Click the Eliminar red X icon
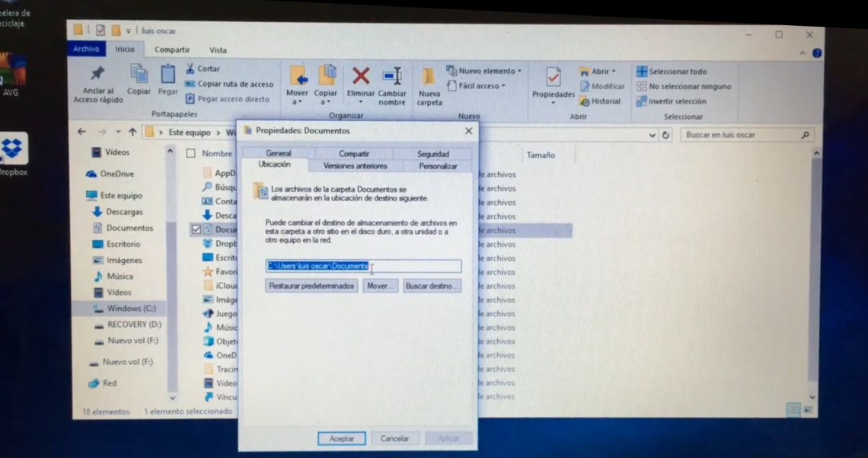Viewport: 868px width, 458px height. 360,76
